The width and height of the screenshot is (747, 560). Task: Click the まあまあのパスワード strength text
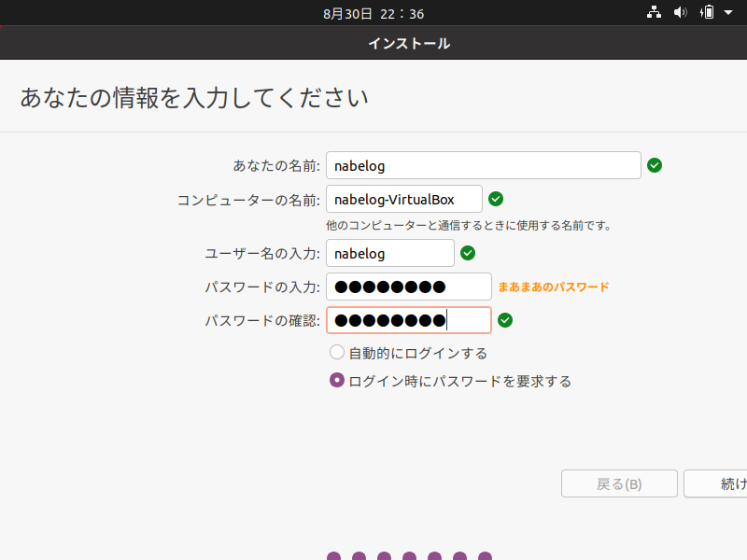554,287
